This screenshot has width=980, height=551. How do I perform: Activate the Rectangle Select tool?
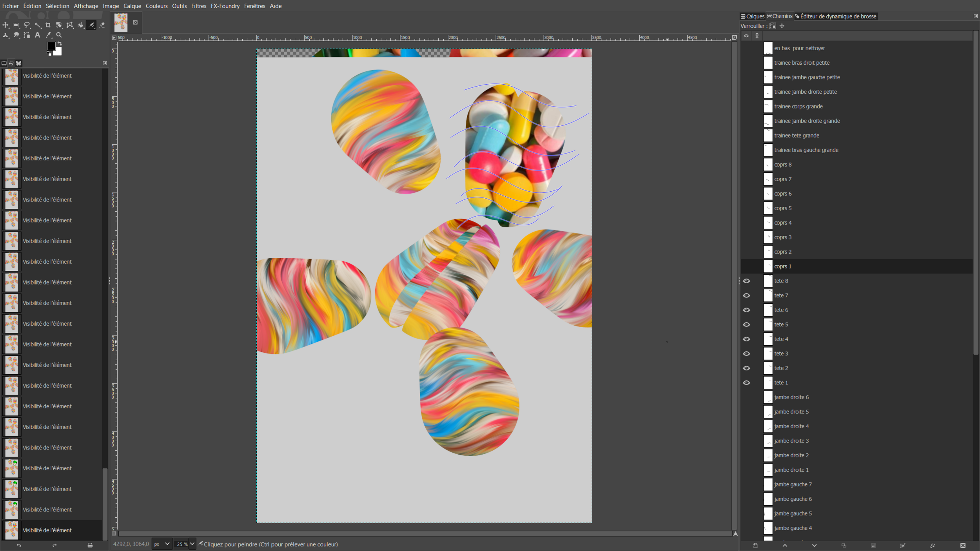(x=16, y=25)
